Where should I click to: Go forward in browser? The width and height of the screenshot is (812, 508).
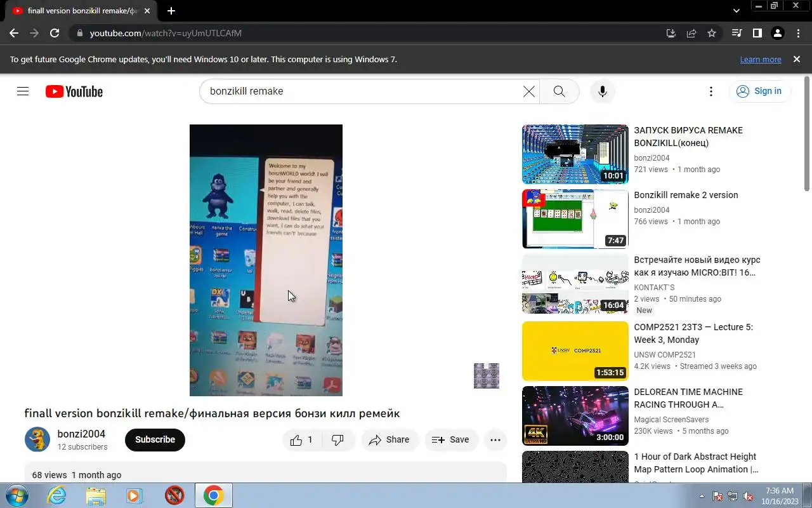[x=34, y=33]
